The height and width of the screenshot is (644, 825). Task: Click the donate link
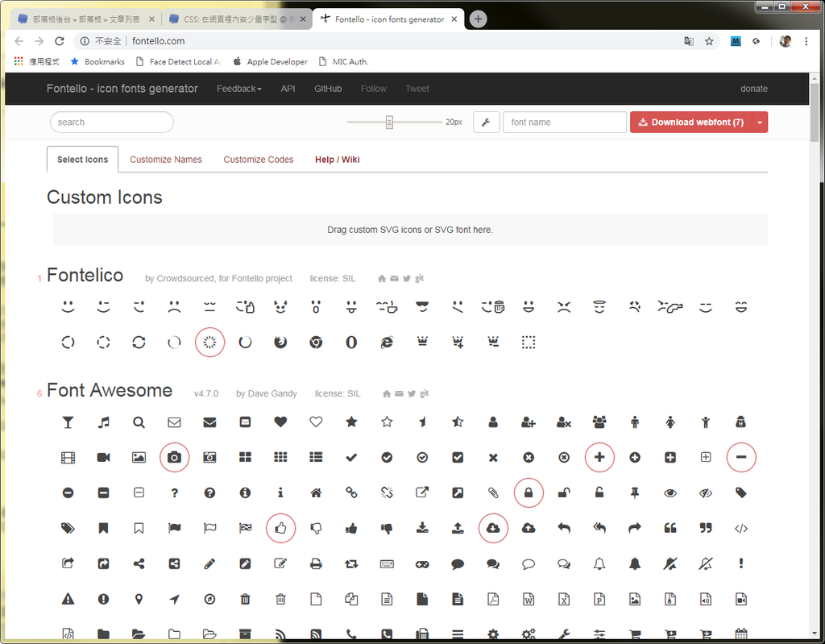pos(754,89)
